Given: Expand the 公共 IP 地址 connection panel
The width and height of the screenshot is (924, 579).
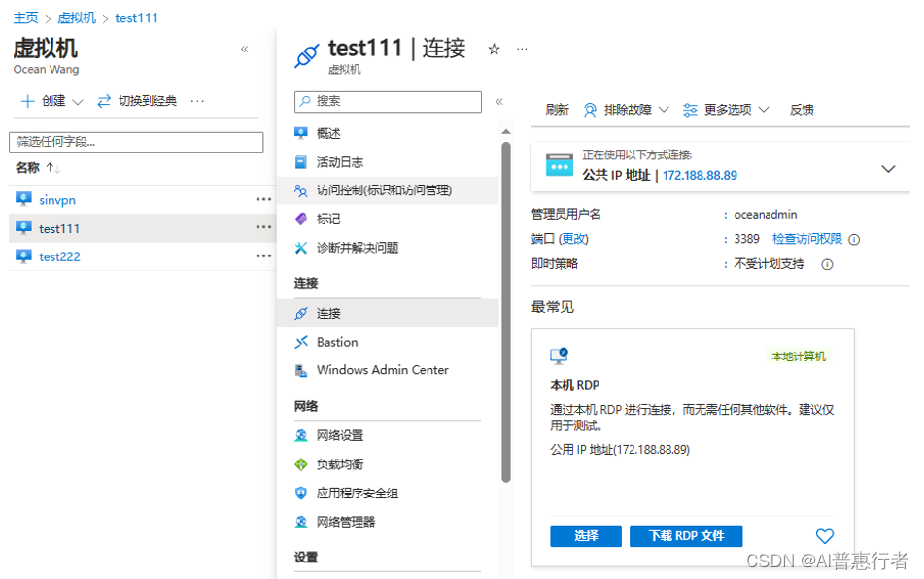Looking at the screenshot, I should (887, 169).
